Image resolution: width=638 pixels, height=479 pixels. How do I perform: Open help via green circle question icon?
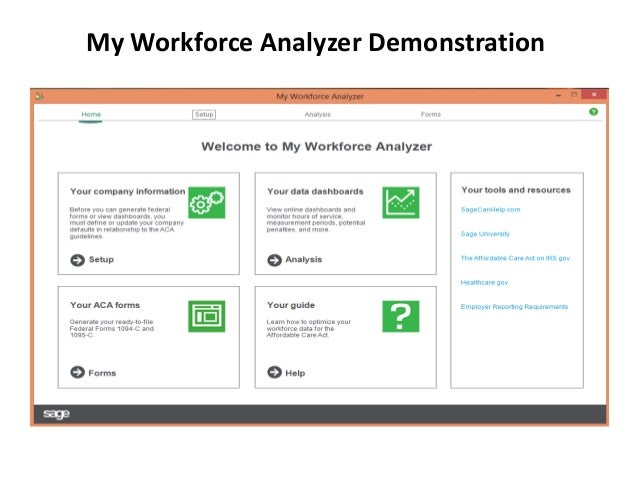pos(594,112)
